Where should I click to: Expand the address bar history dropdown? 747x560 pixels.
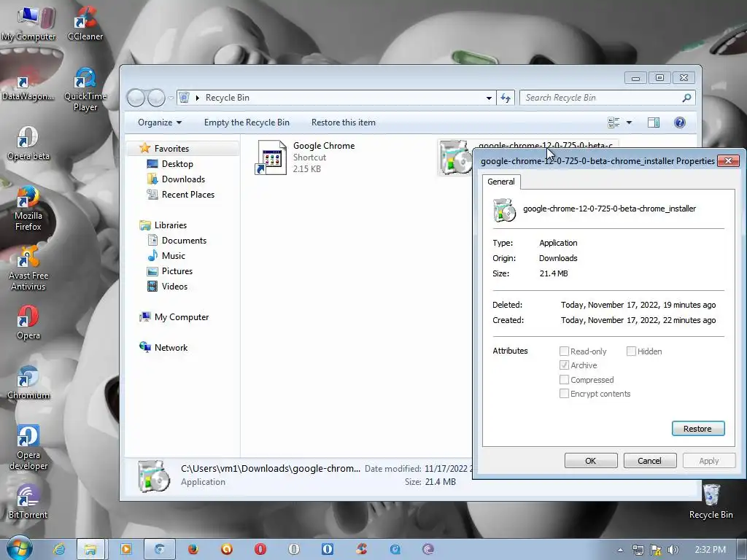pyautogui.click(x=489, y=98)
